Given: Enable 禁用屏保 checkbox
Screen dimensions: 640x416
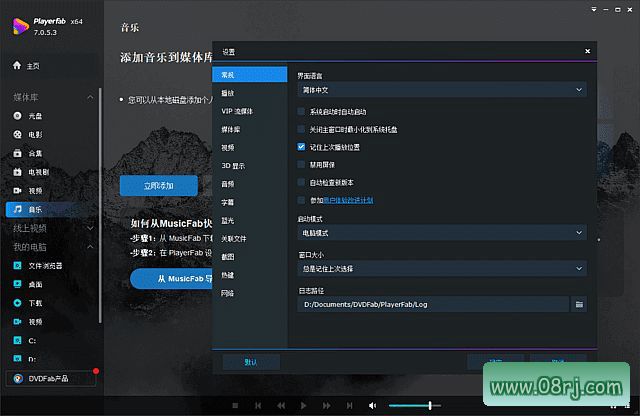Looking at the screenshot, I should (x=301, y=165).
